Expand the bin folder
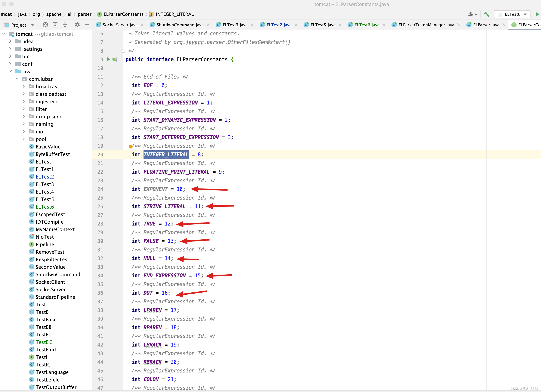This screenshot has width=541, height=392. 10,56
